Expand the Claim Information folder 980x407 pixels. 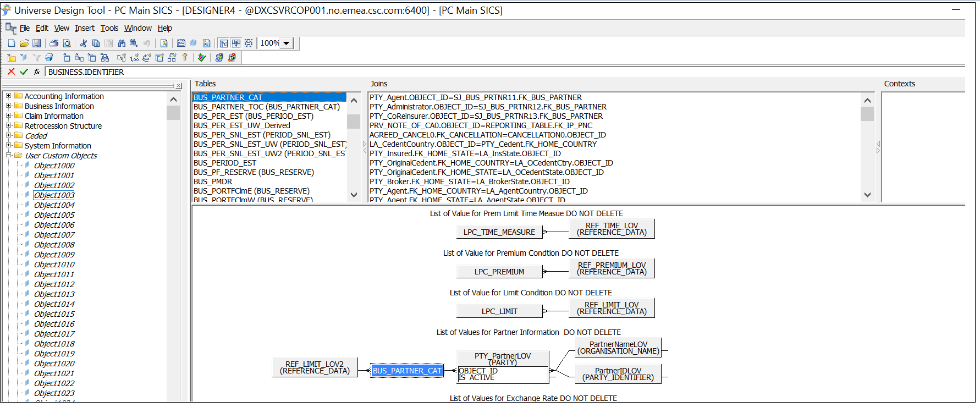pos(8,116)
